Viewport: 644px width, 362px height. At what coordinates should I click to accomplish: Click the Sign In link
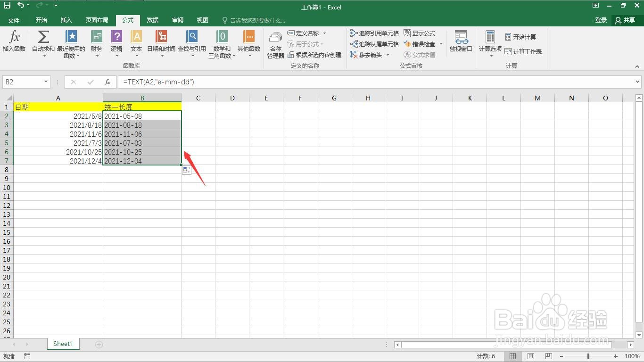click(x=601, y=20)
